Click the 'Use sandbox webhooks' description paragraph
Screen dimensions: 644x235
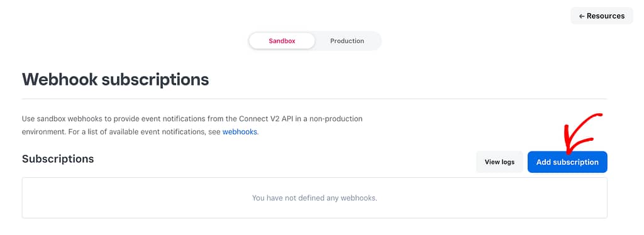tap(192, 126)
